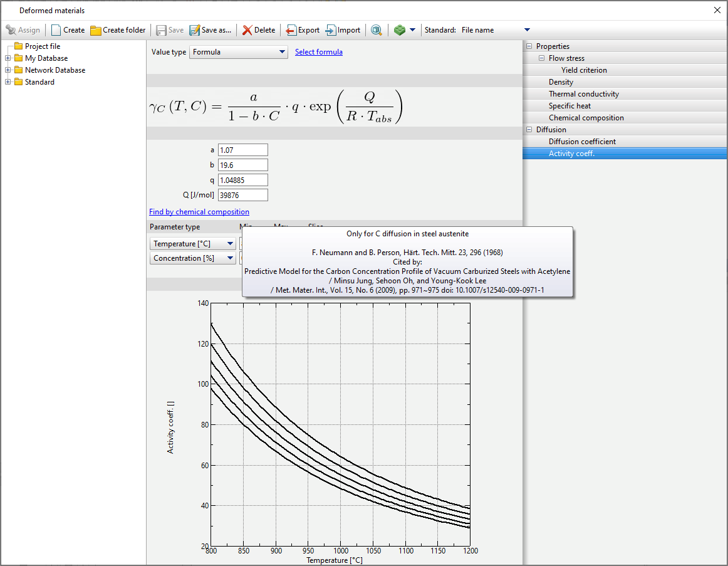Click the database search magnifier icon
This screenshot has width=728, height=566.
(x=377, y=30)
